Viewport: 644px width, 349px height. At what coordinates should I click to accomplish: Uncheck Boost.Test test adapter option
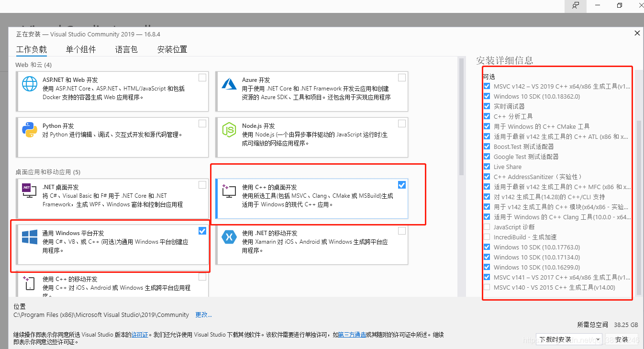point(487,146)
